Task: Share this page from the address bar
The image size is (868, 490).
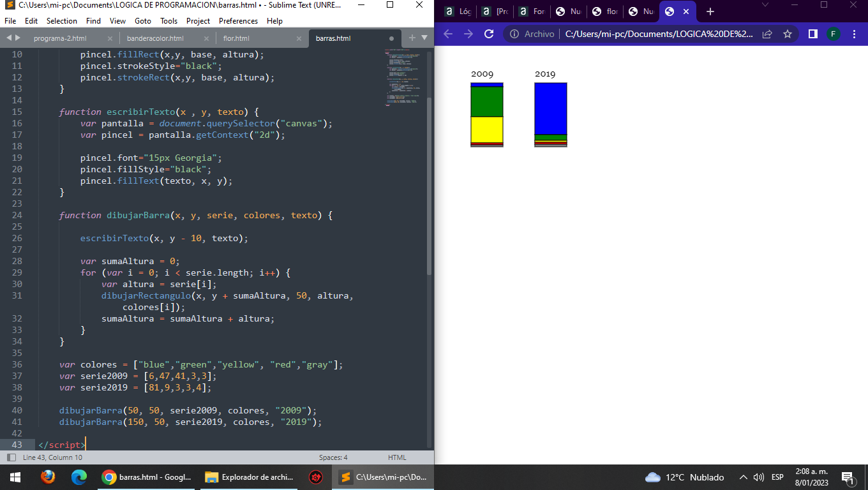Action: pos(768,34)
